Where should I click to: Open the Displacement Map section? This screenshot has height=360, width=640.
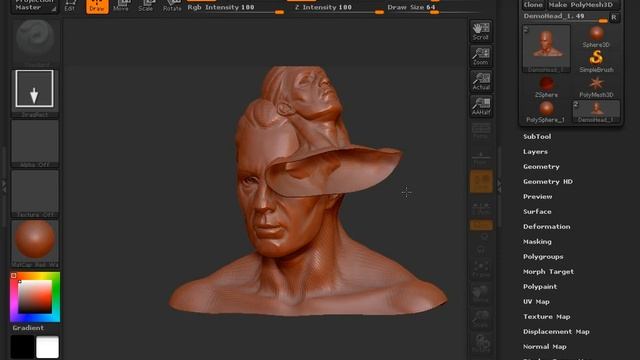coord(556,332)
